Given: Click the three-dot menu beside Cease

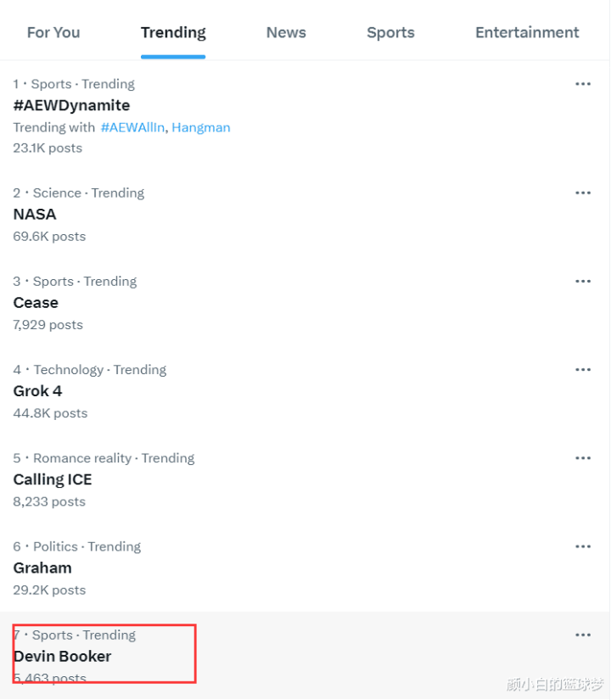Looking at the screenshot, I should (583, 281).
